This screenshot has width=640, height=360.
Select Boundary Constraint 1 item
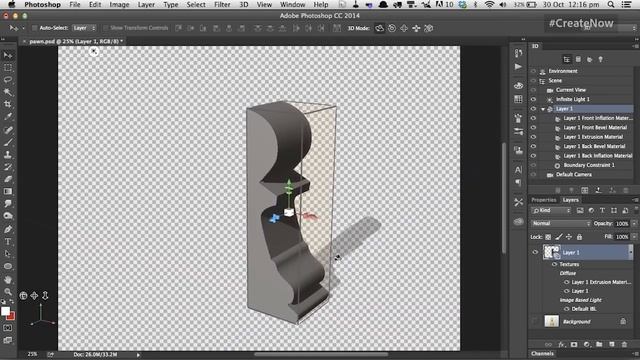(x=589, y=165)
